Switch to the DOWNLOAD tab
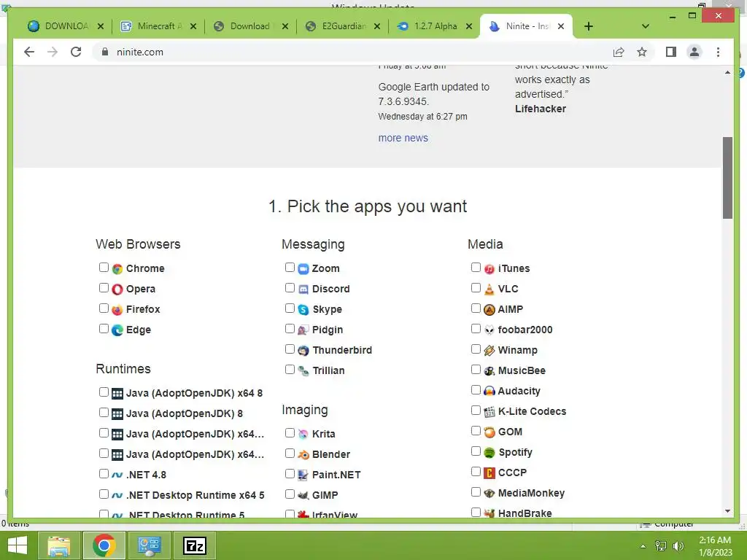Viewport: 747px width, 560px height. [66, 26]
